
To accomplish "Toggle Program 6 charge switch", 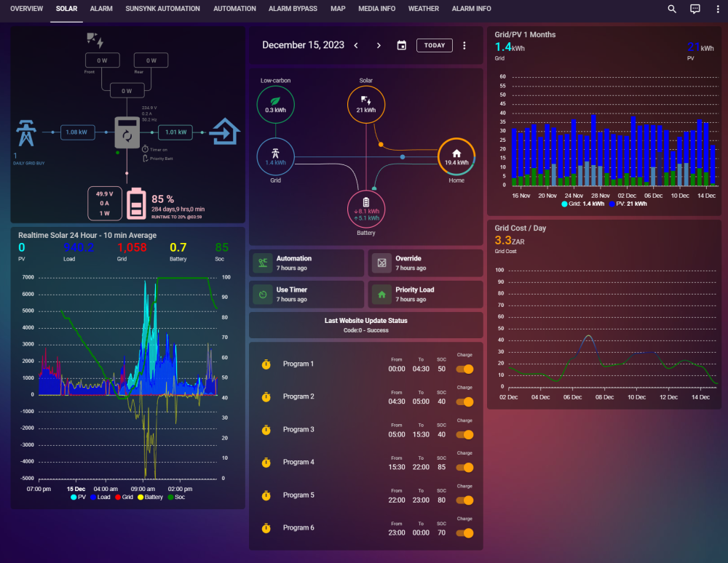I will [464, 533].
